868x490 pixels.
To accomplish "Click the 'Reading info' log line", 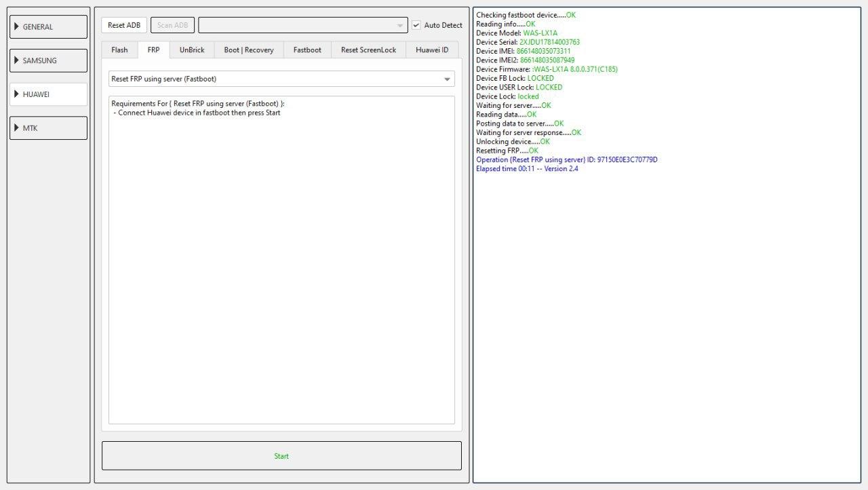I will tap(506, 24).
